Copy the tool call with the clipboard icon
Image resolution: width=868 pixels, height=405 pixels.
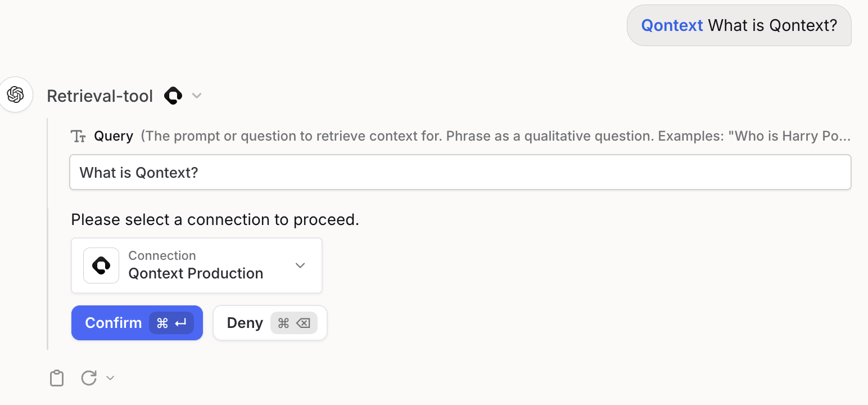(56, 377)
